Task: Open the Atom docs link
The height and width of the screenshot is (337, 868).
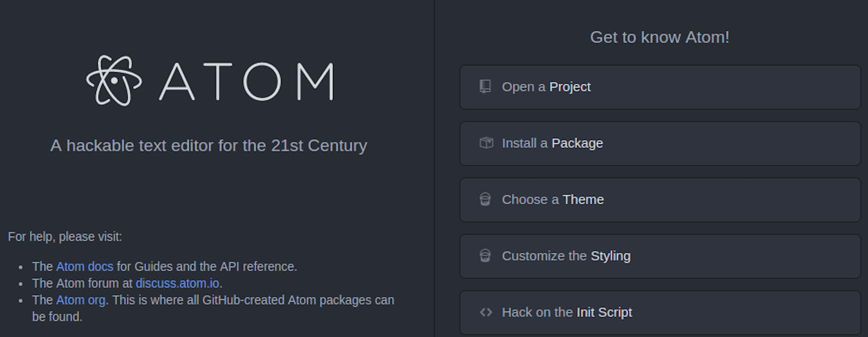Action: pos(84,267)
